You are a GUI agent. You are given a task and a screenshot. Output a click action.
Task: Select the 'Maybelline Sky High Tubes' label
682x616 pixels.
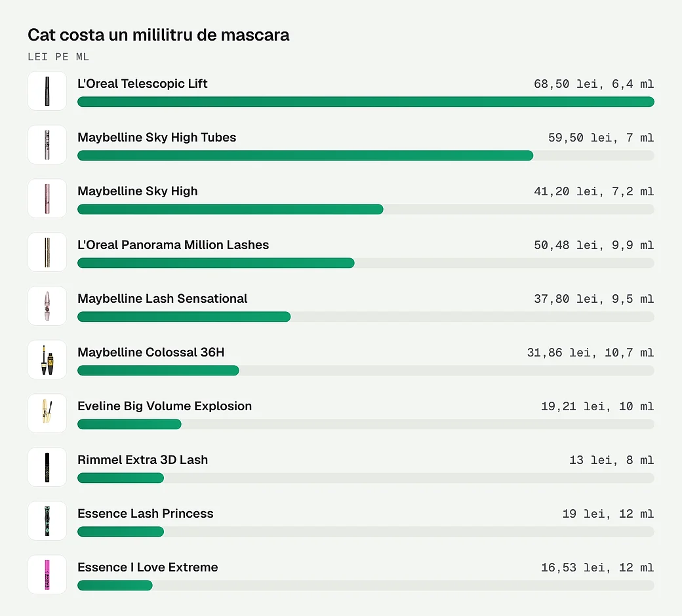(157, 138)
